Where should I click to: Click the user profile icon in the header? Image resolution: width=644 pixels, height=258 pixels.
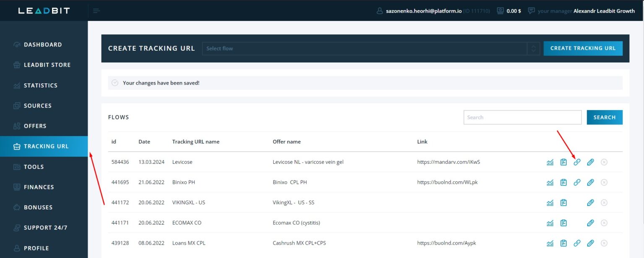click(x=379, y=11)
